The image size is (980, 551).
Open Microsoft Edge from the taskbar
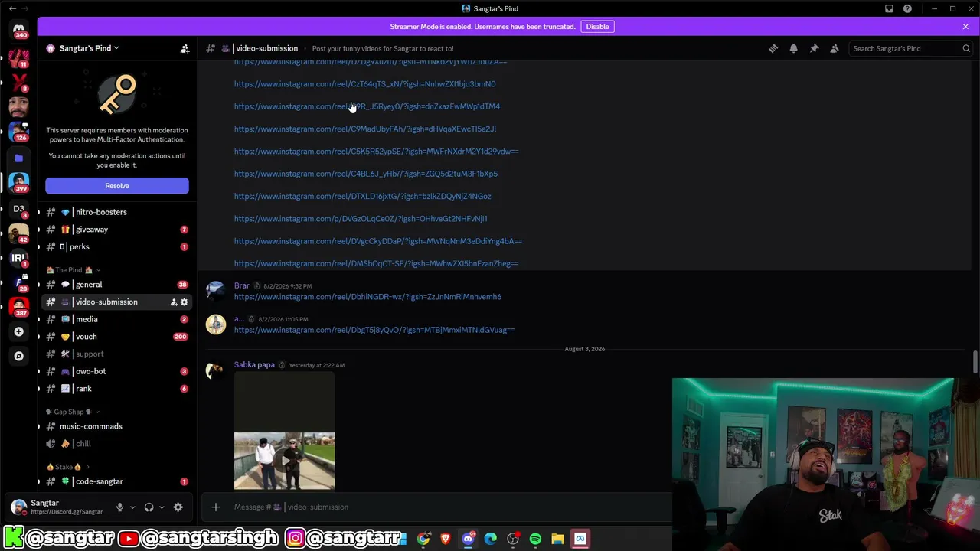(491, 539)
